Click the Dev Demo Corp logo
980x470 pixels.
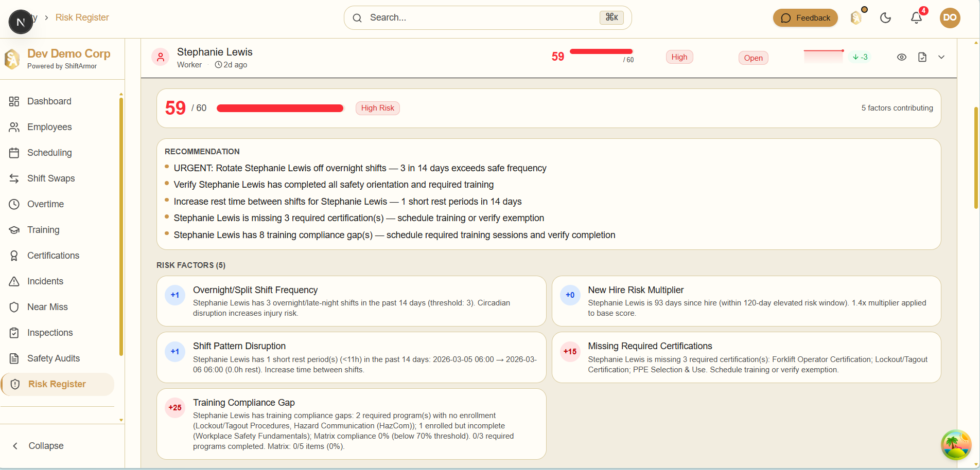pos(12,59)
